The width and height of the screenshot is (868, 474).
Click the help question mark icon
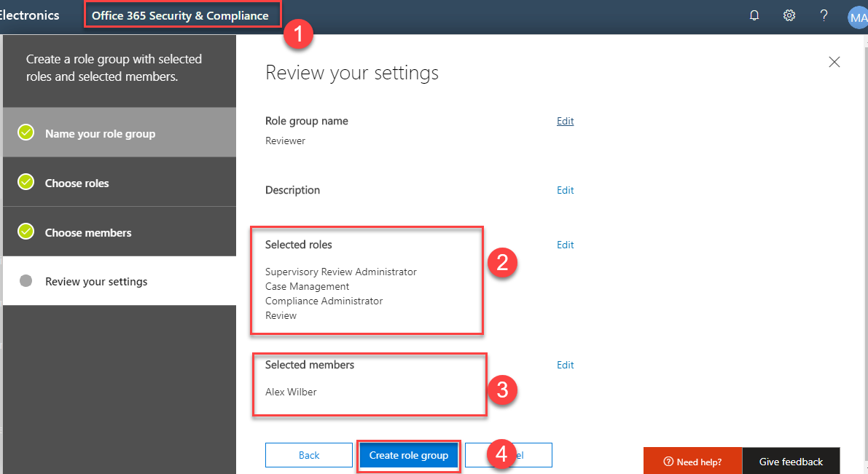[824, 15]
